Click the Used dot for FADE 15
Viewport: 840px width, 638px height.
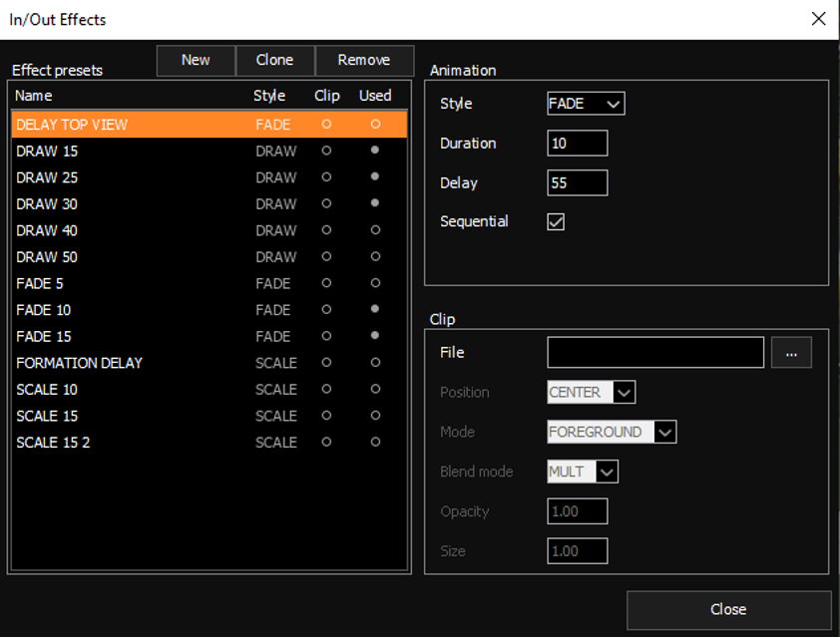[375, 336]
